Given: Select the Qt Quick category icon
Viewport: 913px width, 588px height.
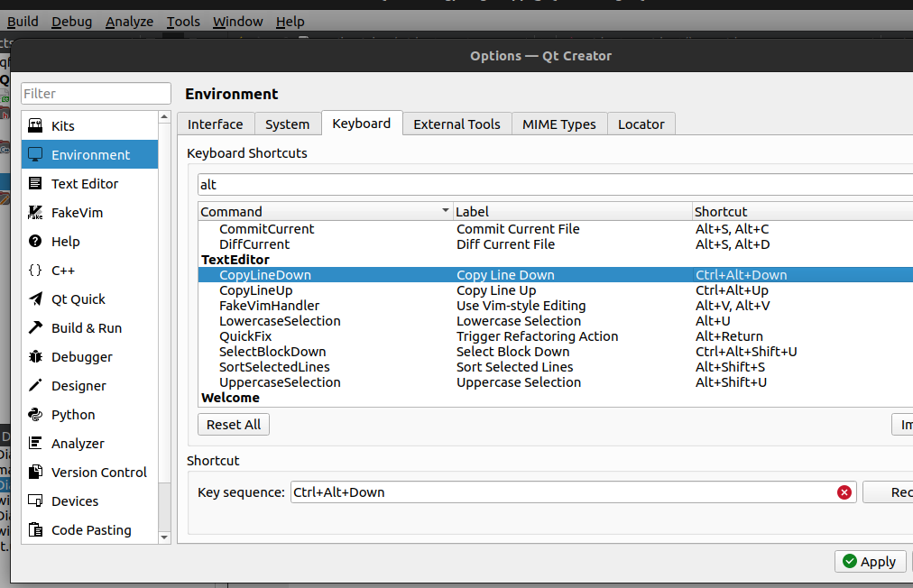Looking at the screenshot, I should (x=36, y=299).
